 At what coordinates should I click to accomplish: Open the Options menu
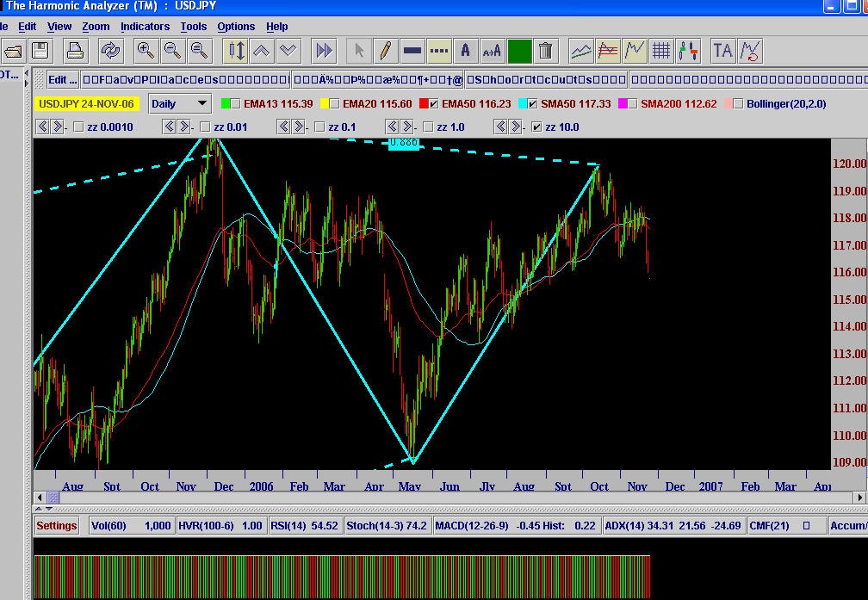pos(236,27)
